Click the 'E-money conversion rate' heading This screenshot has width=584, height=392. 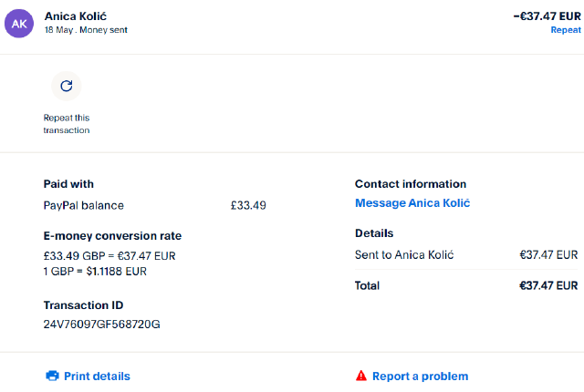112,236
